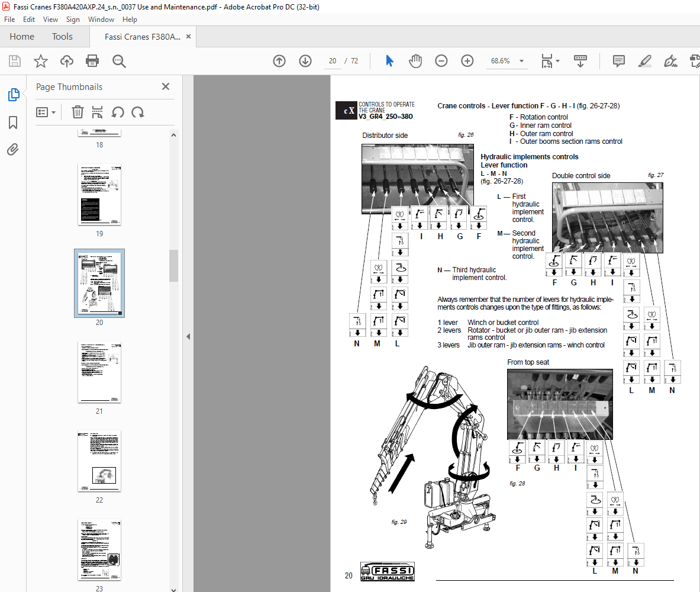Viewport: 700px width, 592px height.
Task: Select the Highlight text pen
Action: tap(644, 61)
